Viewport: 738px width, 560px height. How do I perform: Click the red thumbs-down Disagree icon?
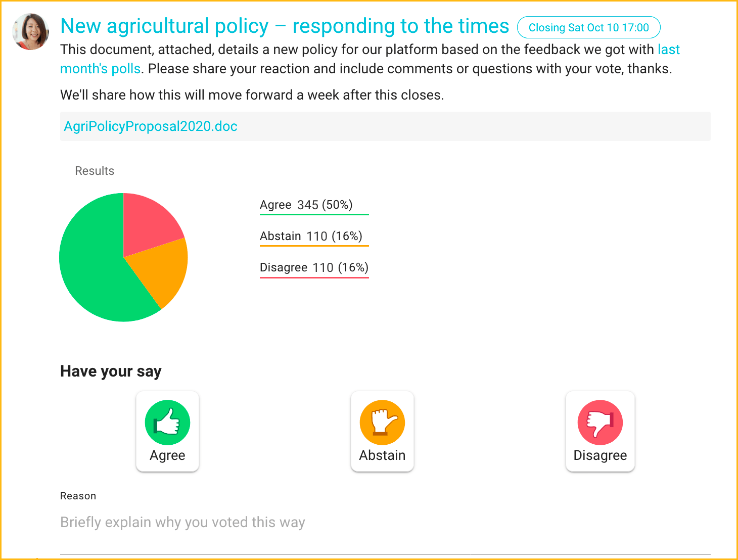[600, 423]
